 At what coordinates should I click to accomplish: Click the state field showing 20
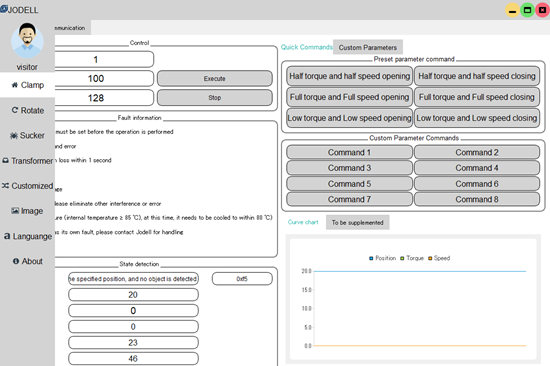tap(133, 295)
